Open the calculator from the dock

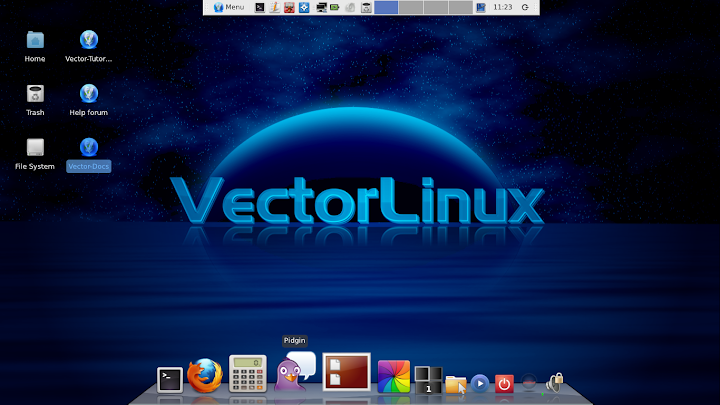248,374
